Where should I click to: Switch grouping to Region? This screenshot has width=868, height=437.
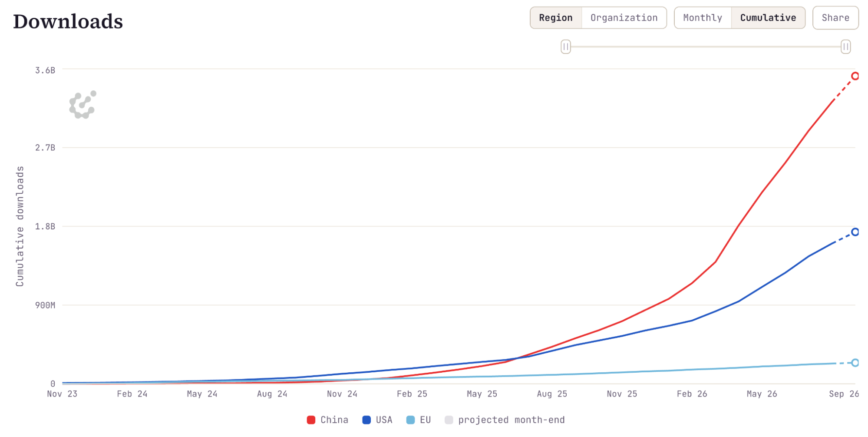[556, 18]
